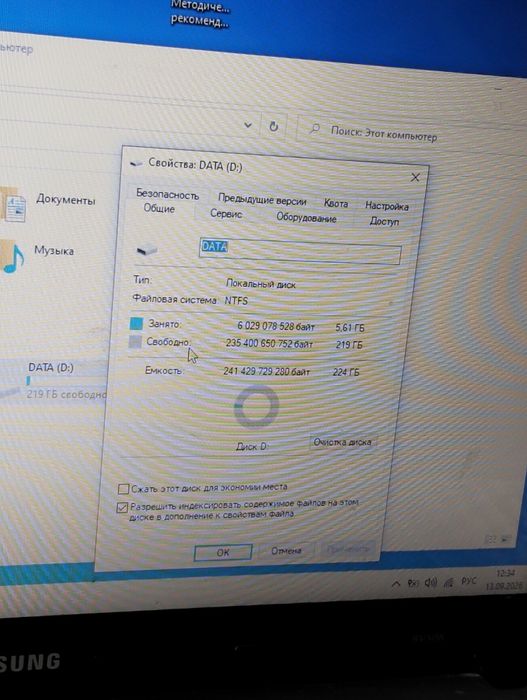The image size is (527, 700).
Task: Click the volume speaker tray icon
Action: point(431,582)
